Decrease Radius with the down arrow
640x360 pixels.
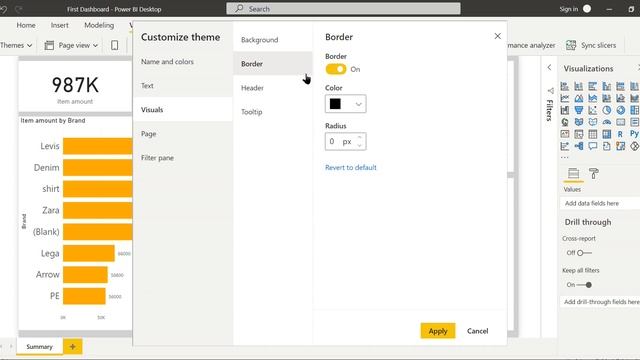tap(359, 145)
